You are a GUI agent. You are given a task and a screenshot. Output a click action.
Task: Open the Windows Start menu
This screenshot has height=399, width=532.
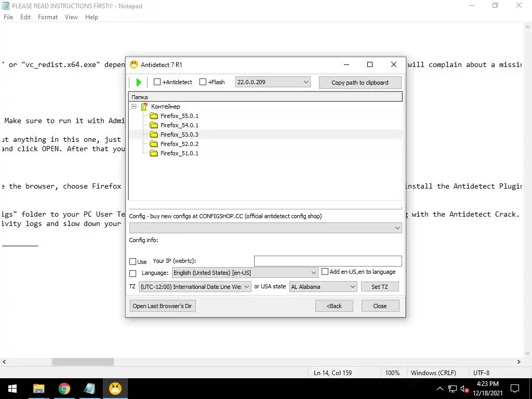pyautogui.click(x=12, y=389)
